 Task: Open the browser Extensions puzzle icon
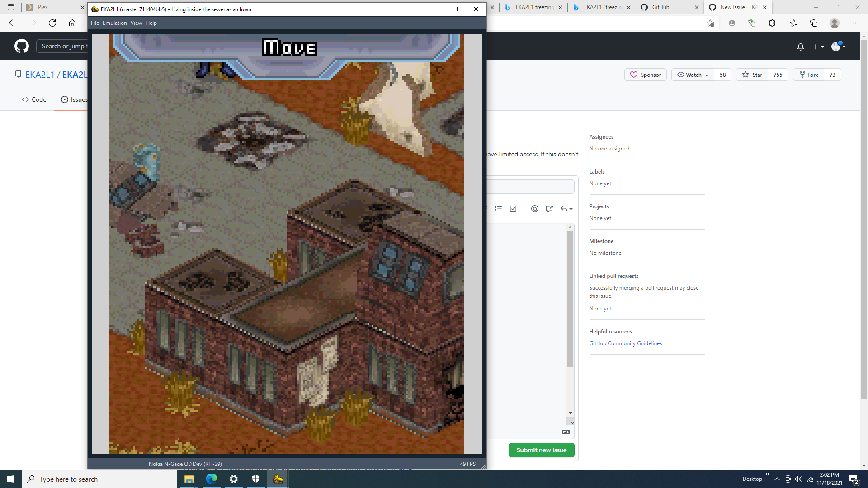pyautogui.click(x=772, y=23)
